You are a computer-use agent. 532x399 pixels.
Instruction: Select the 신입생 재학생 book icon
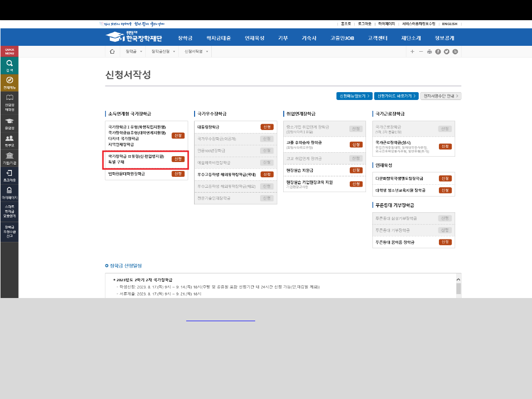pyautogui.click(x=9, y=102)
